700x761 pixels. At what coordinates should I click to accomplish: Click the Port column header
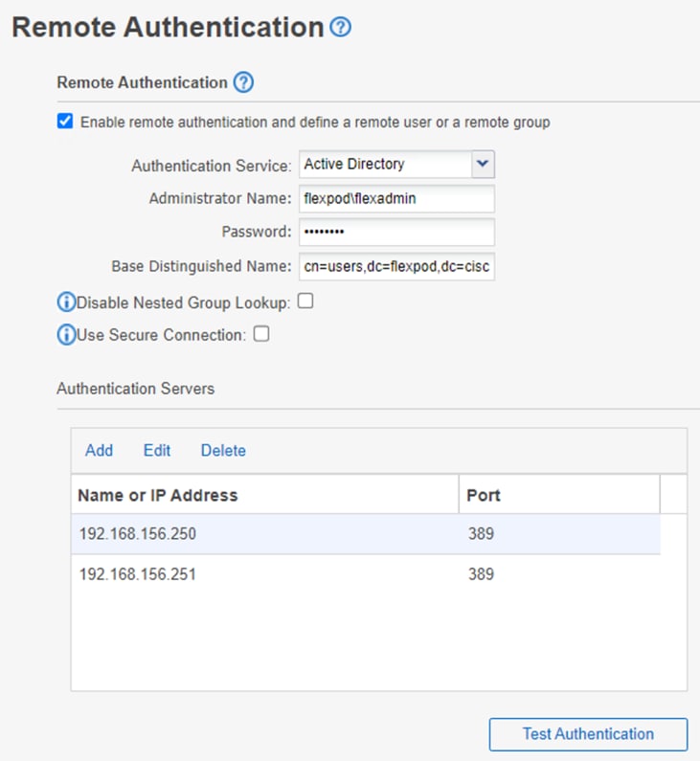pos(484,496)
